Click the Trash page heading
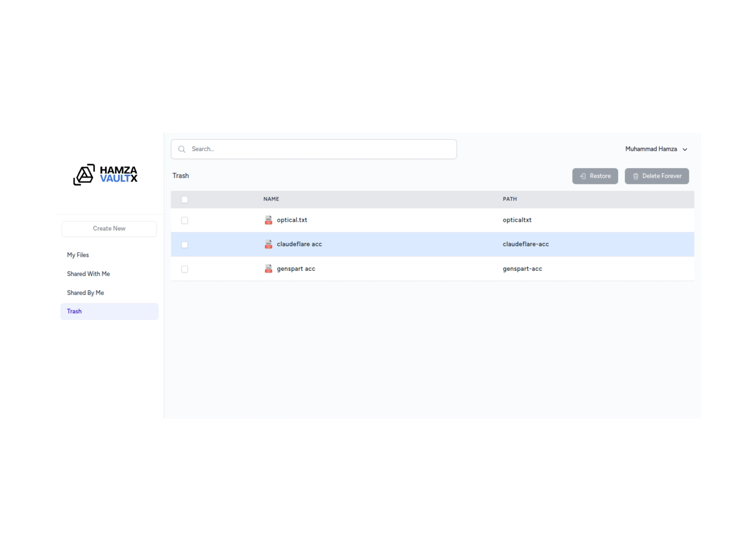Image resolution: width=756 pixels, height=551 pixels. coord(181,176)
